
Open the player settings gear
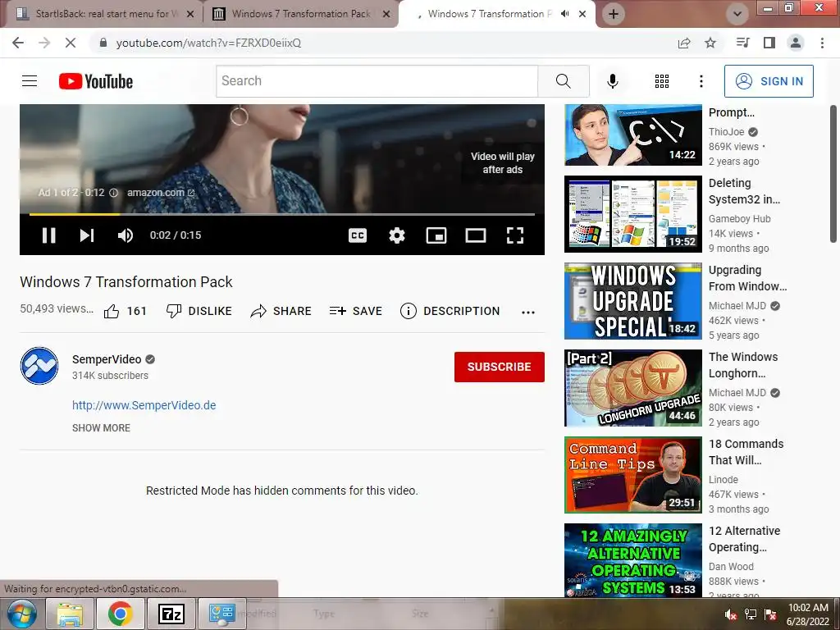397,235
